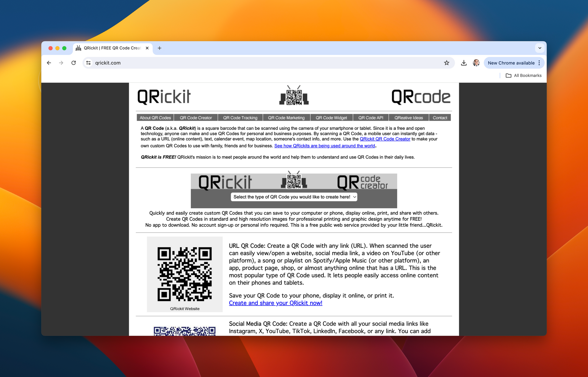Image resolution: width=588 pixels, height=377 pixels.
Task: Select QR Code type from dropdown
Action: 294,197
